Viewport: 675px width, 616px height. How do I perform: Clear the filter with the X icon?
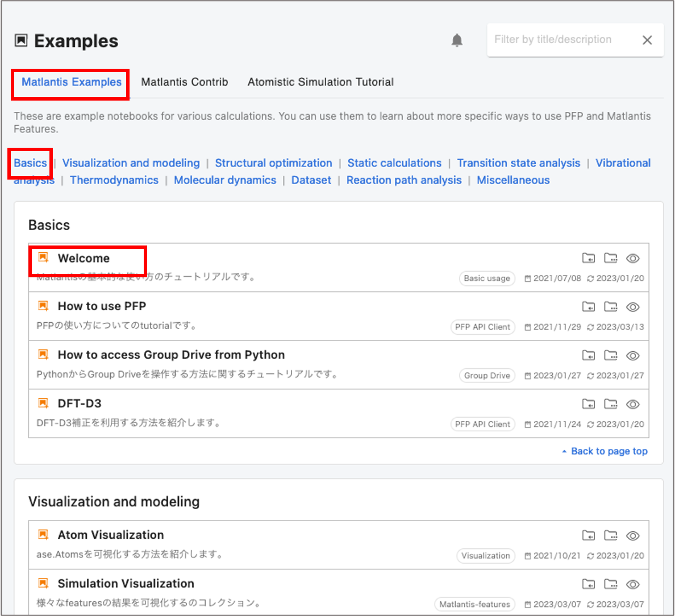tap(647, 40)
